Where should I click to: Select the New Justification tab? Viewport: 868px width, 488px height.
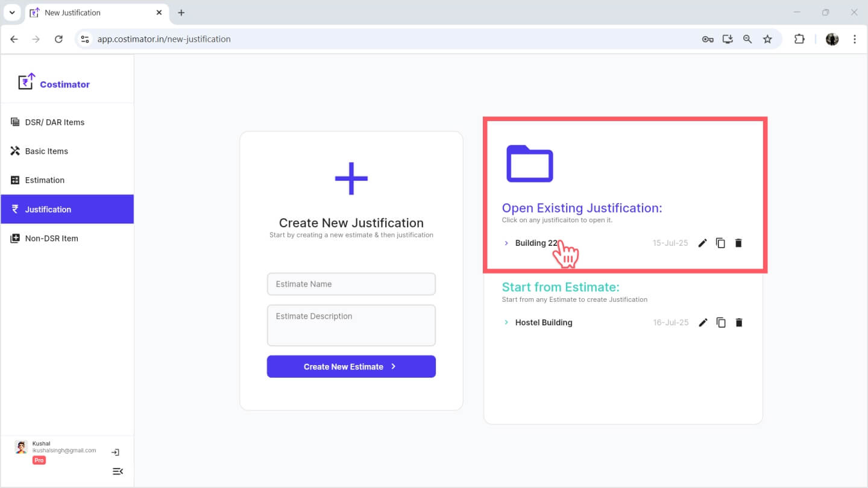coord(96,13)
